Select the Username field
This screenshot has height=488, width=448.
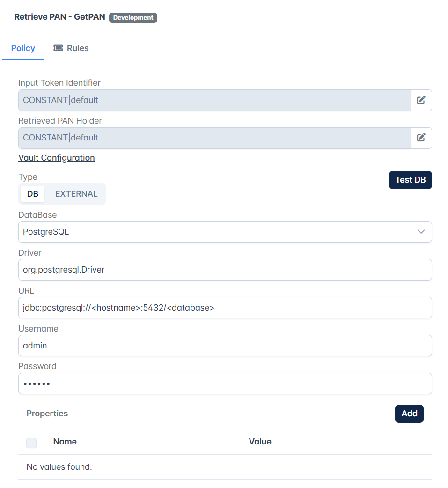[x=225, y=346]
